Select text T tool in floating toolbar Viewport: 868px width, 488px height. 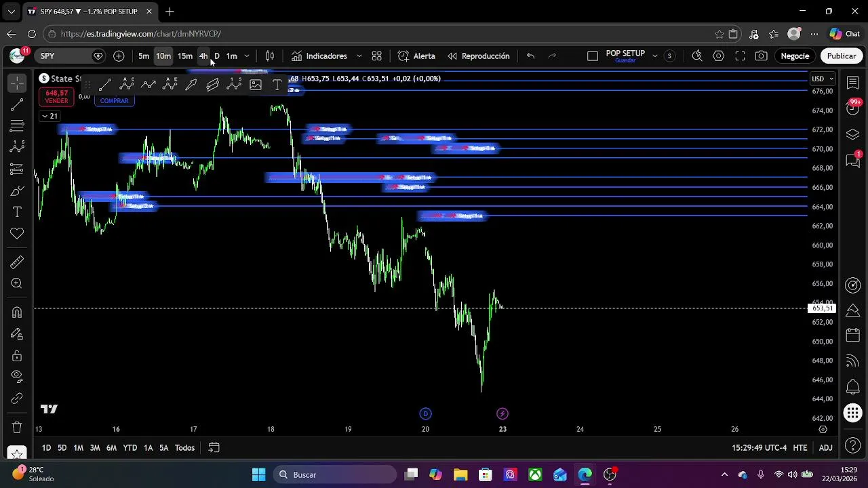coord(277,85)
